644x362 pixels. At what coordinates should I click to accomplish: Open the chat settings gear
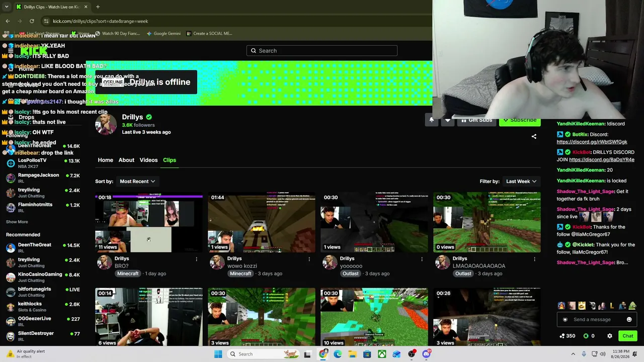click(x=609, y=336)
